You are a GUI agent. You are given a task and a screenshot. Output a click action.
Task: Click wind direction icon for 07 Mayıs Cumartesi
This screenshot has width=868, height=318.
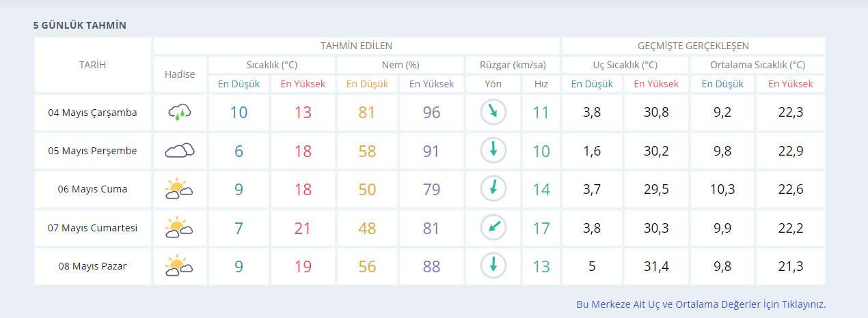click(x=493, y=227)
